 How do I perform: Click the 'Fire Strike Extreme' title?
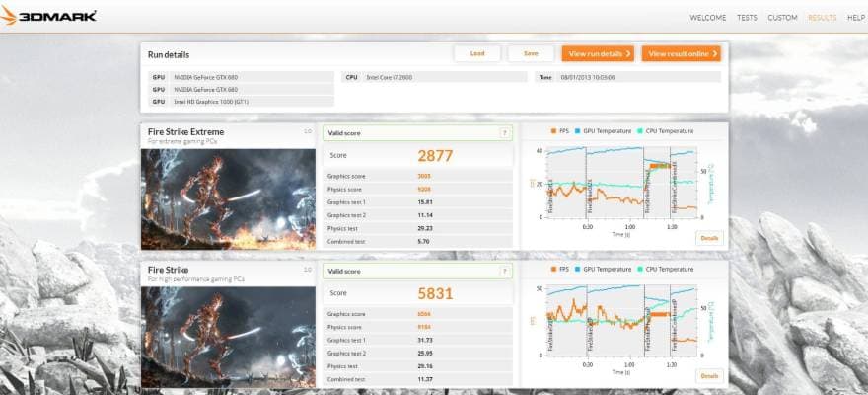point(186,132)
